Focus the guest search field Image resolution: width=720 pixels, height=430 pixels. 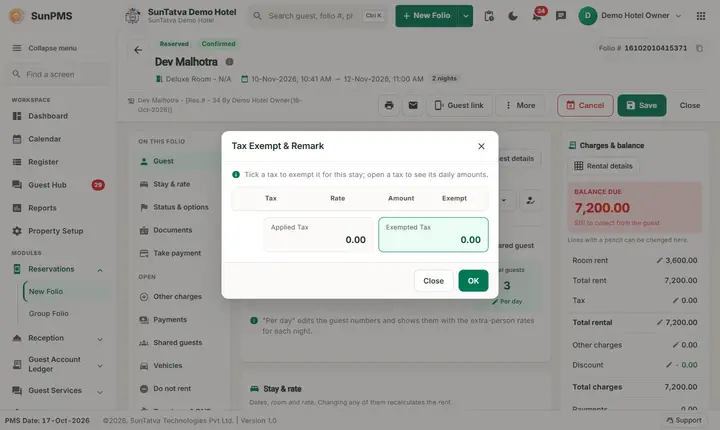pos(318,16)
